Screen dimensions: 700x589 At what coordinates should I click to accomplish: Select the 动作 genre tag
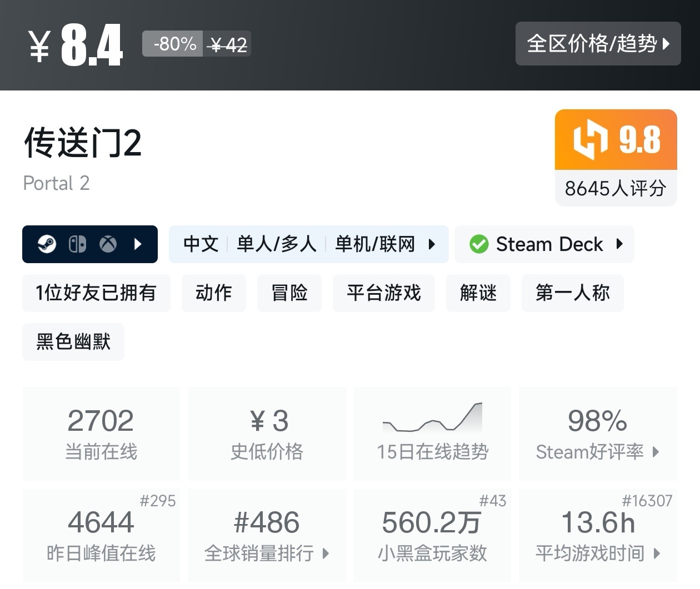213,293
